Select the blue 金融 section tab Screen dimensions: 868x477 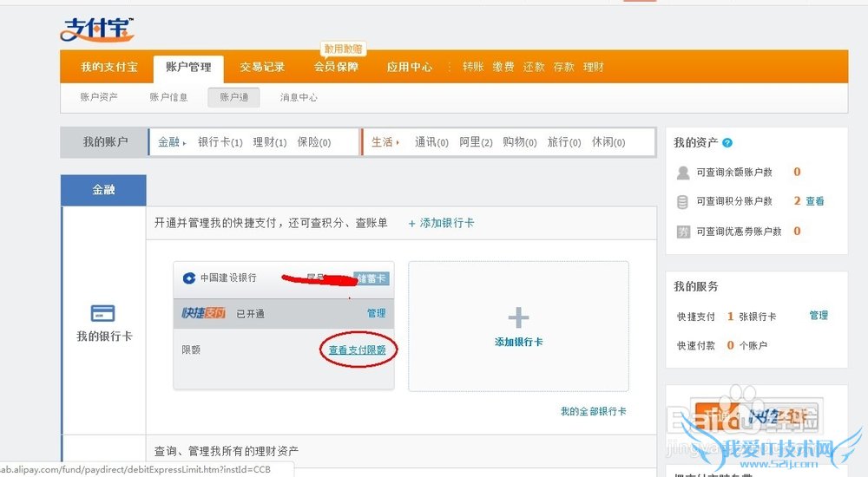[103, 190]
